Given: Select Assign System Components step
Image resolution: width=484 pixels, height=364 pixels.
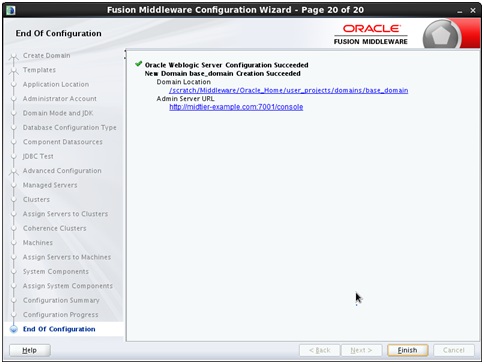Looking at the screenshot, I should tap(68, 286).
